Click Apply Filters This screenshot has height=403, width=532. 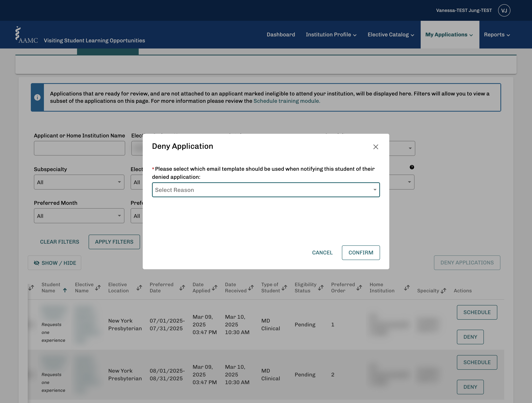114,242
